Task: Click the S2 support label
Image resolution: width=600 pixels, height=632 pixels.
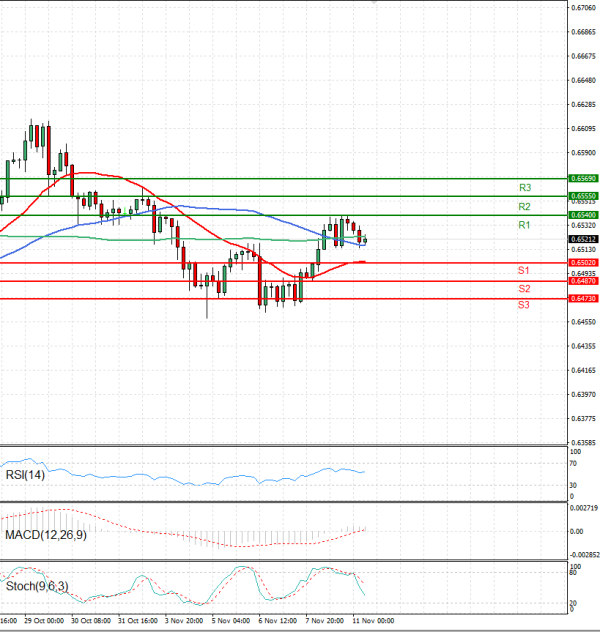Action: coord(524,288)
